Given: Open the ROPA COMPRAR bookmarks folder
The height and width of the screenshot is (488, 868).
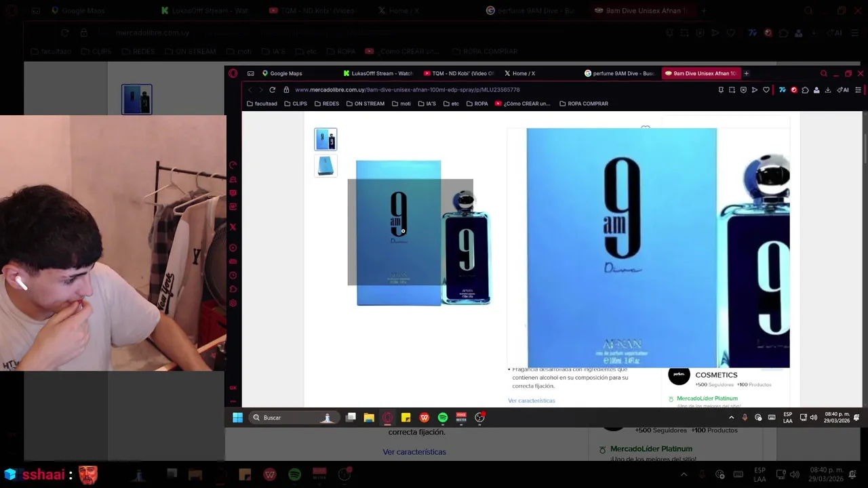Looking at the screenshot, I should [584, 104].
